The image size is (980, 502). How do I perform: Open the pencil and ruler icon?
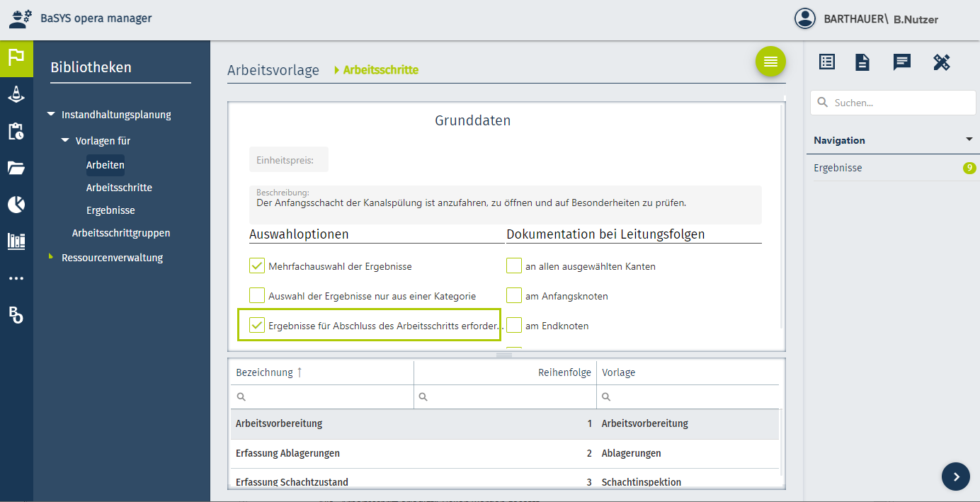(941, 62)
